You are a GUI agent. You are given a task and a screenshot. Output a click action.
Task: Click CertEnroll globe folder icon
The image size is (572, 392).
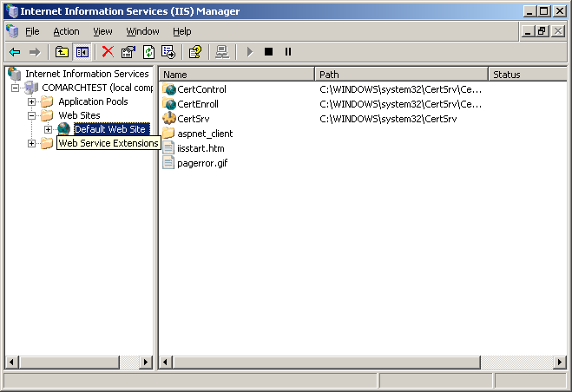coord(169,104)
